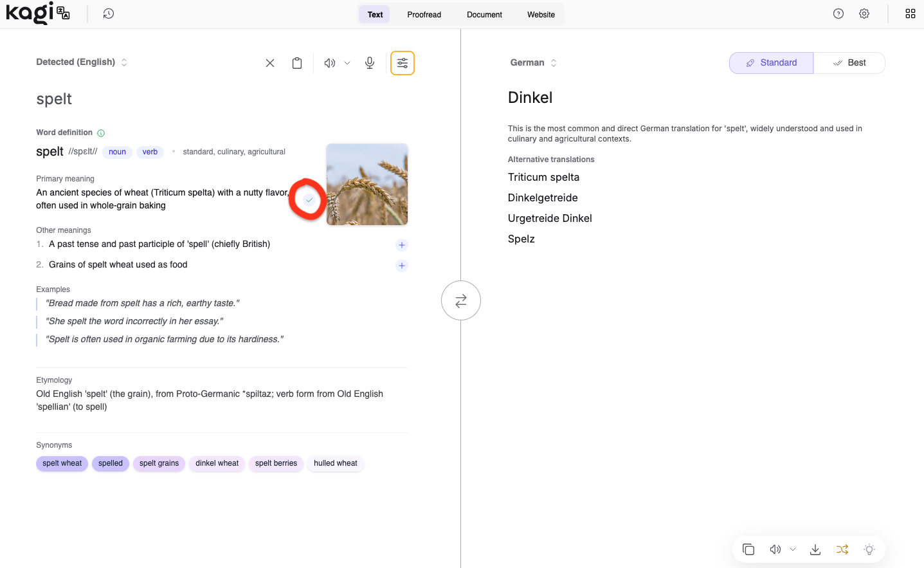Open the translation history
The width and height of the screenshot is (924, 568).
109,14
